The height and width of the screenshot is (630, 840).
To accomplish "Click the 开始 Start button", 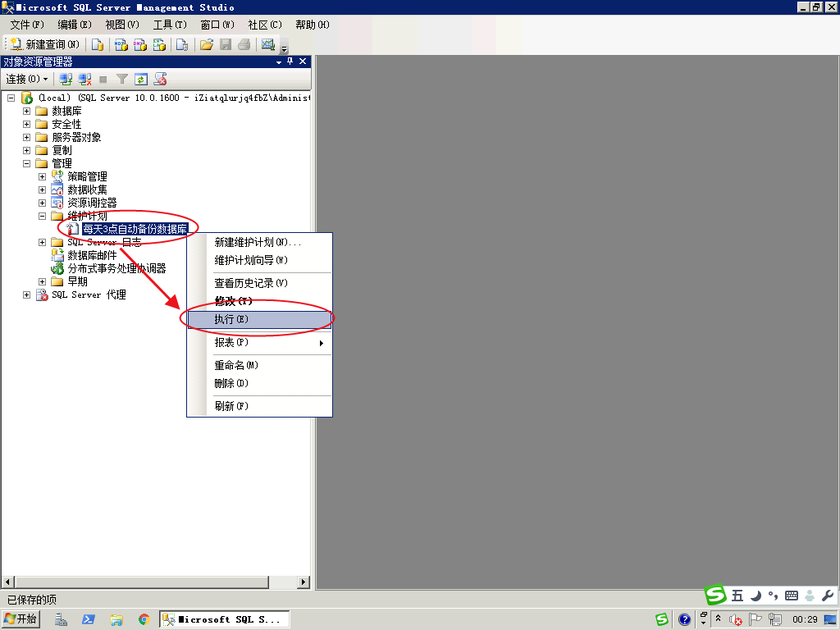I will 21,619.
